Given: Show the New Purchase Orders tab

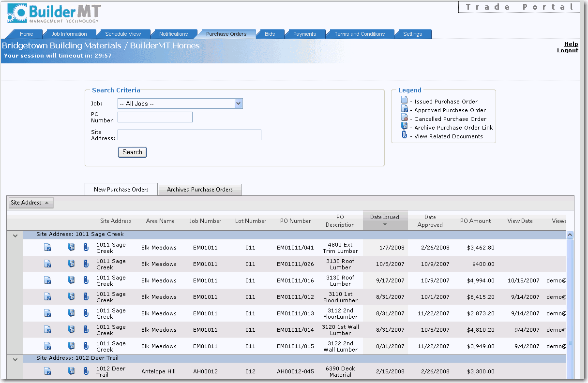Looking at the screenshot, I should point(121,190).
